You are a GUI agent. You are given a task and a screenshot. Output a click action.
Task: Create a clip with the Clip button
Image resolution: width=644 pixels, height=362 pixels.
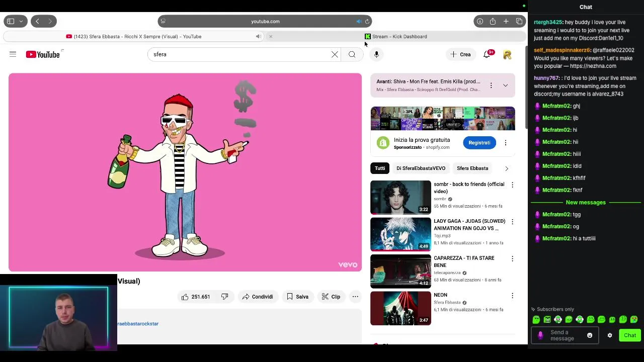coord(331,297)
